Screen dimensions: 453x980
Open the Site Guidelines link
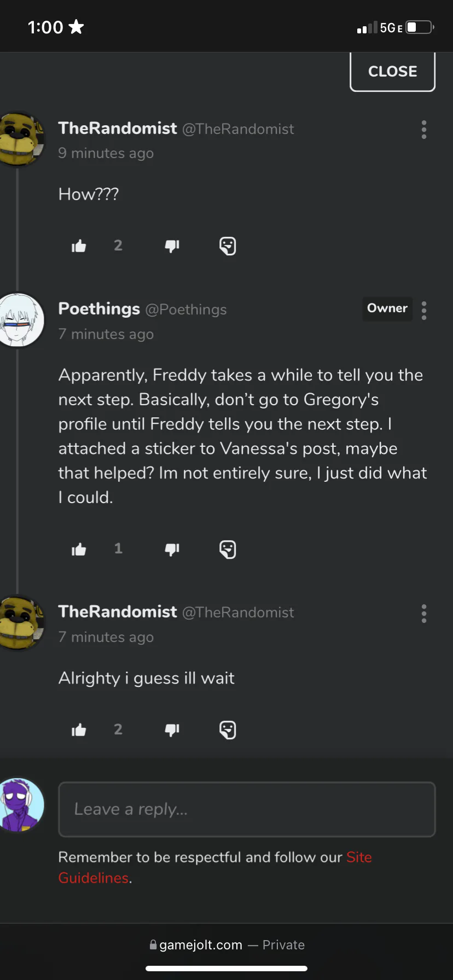pos(215,867)
